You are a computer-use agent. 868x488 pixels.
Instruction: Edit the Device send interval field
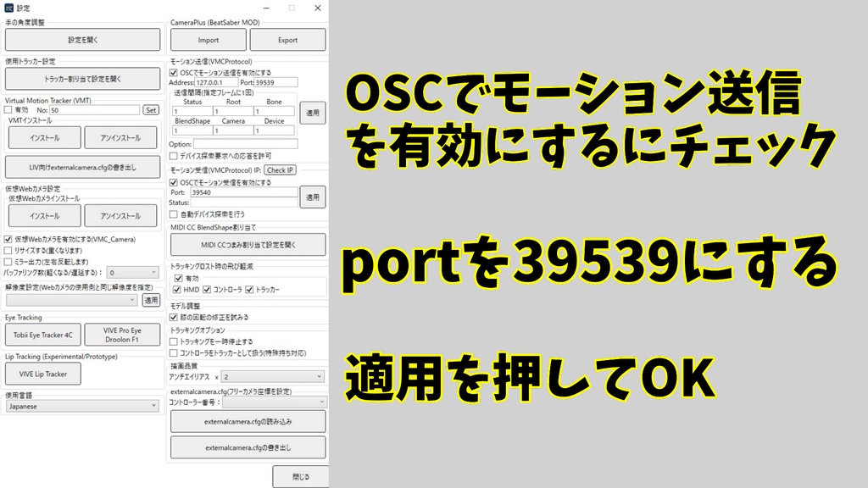(274, 130)
